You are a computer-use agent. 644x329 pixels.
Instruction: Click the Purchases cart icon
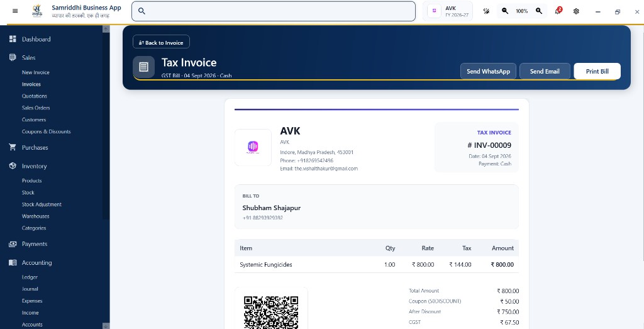(x=13, y=147)
